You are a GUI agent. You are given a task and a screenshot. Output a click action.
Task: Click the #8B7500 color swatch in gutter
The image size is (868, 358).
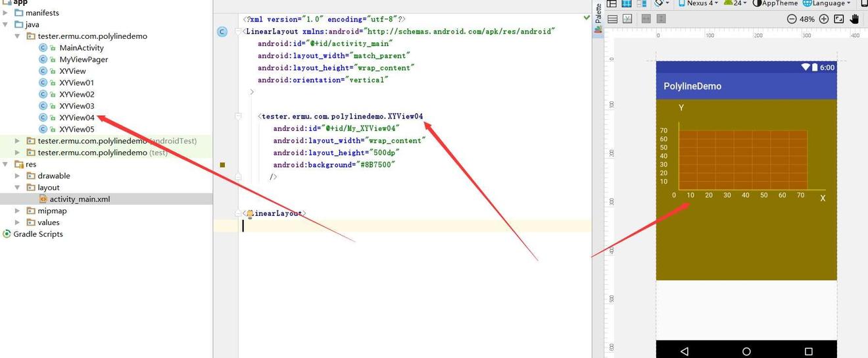click(222, 165)
